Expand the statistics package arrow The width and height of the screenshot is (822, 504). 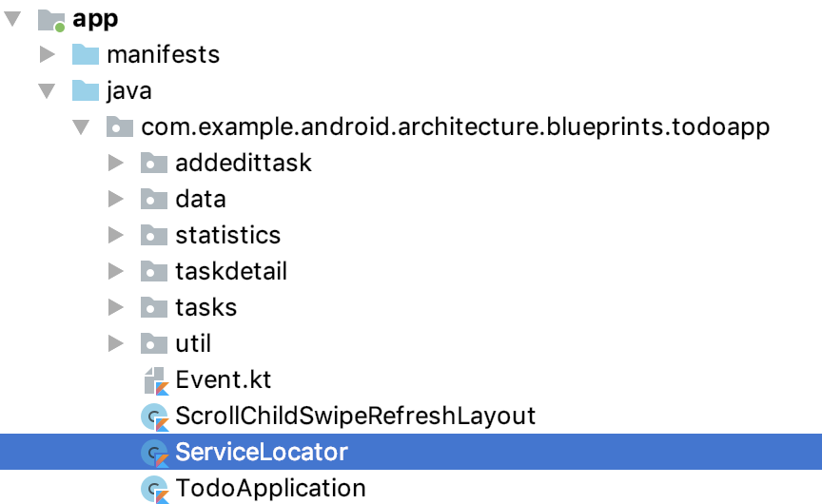tap(116, 236)
